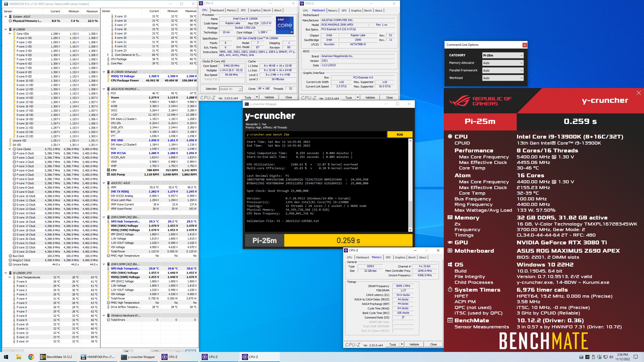Switch to HWiNFO64 Pro taskbar button
The image size is (644, 362).
click(x=98, y=357)
